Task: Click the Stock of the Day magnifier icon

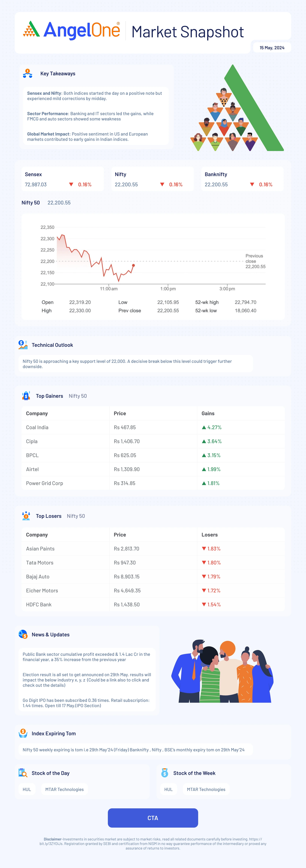Action: (23, 773)
